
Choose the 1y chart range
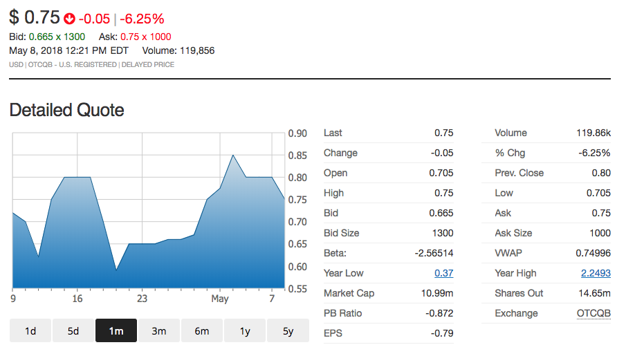coord(245,330)
